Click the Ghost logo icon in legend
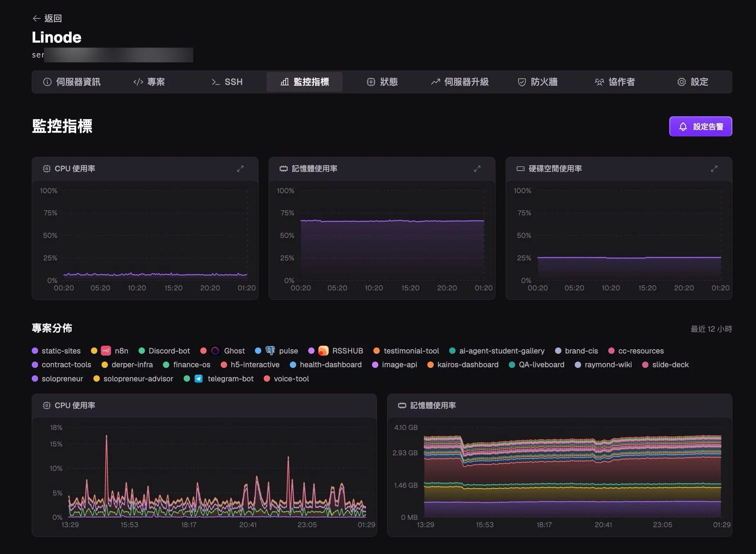The height and width of the screenshot is (554, 756). click(x=215, y=351)
